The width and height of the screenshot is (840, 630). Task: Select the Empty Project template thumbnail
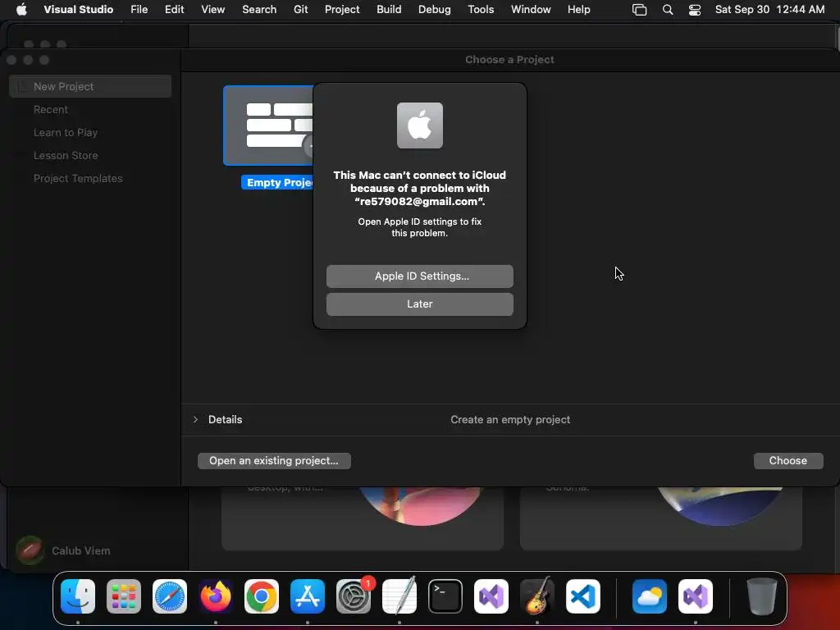coord(268,126)
